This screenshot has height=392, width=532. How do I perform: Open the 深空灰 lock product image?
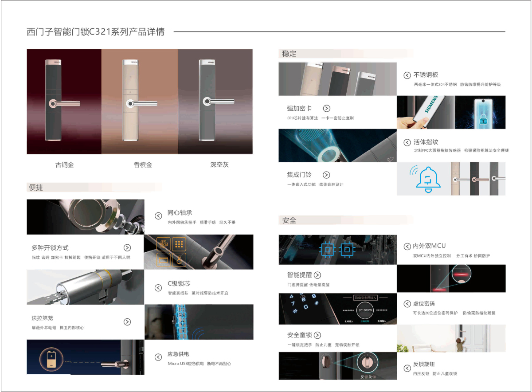click(215, 102)
